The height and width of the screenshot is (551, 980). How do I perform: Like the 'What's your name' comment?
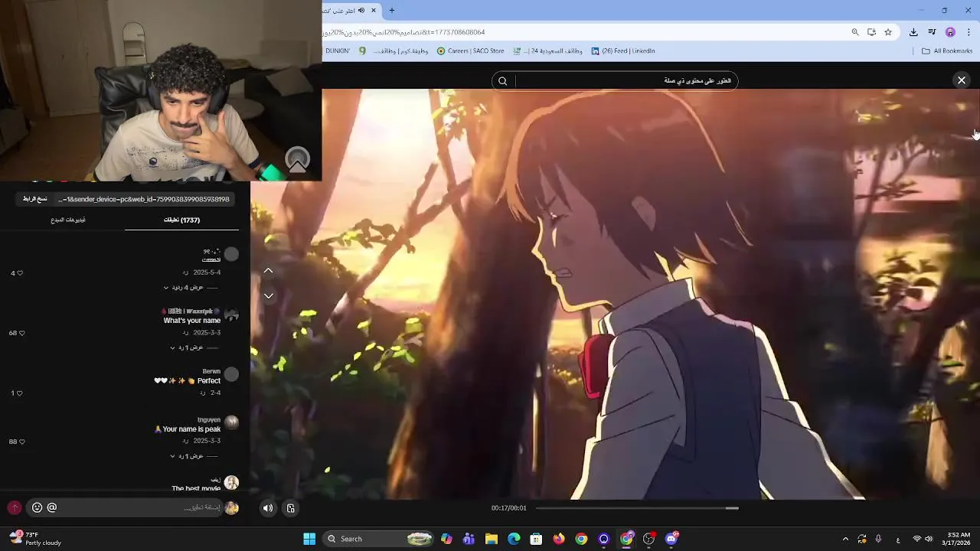point(21,333)
